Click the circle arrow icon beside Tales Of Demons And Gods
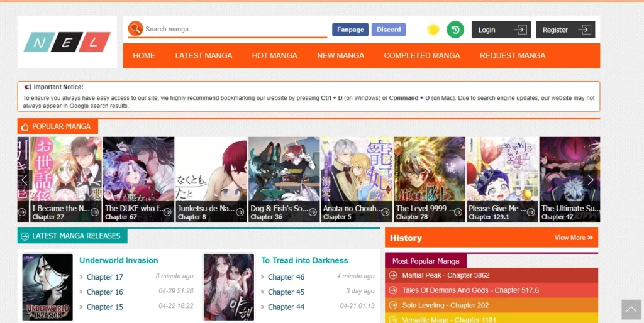This screenshot has width=644, height=323. tap(393, 290)
